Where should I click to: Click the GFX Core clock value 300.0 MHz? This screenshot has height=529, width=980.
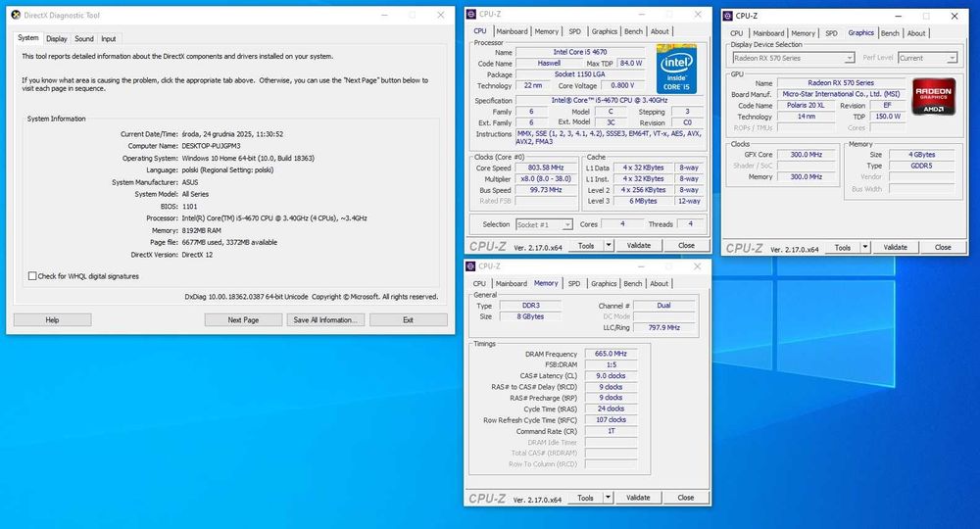tap(806, 154)
